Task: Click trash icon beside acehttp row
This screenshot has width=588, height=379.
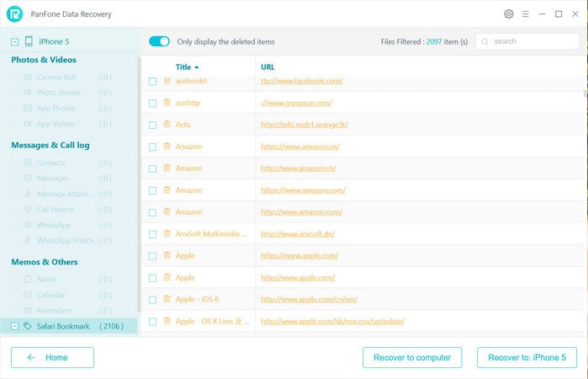Action: point(167,103)
